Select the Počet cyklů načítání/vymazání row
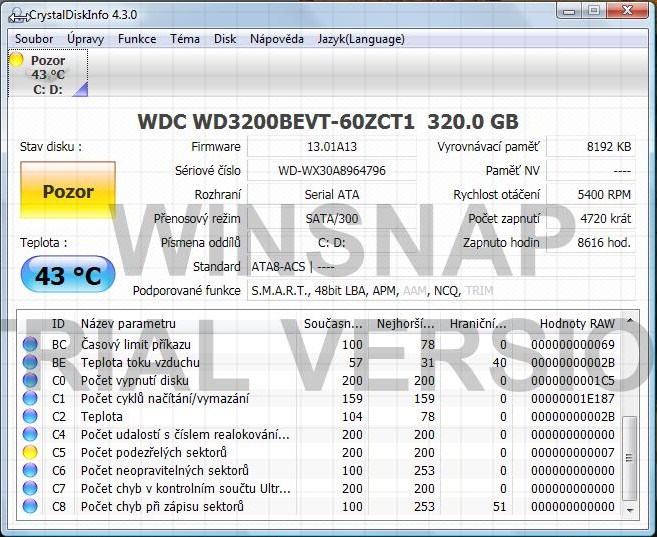 [x=319, y=398]
